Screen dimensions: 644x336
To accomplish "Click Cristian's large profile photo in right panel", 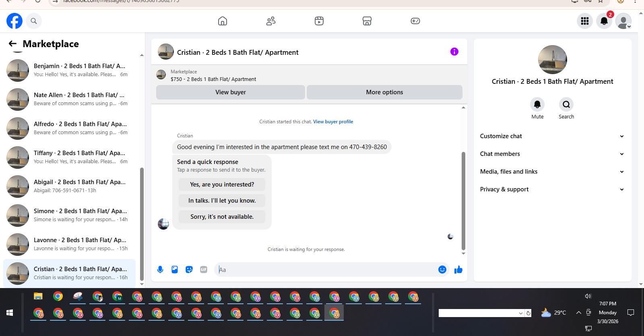I will 552,60.
